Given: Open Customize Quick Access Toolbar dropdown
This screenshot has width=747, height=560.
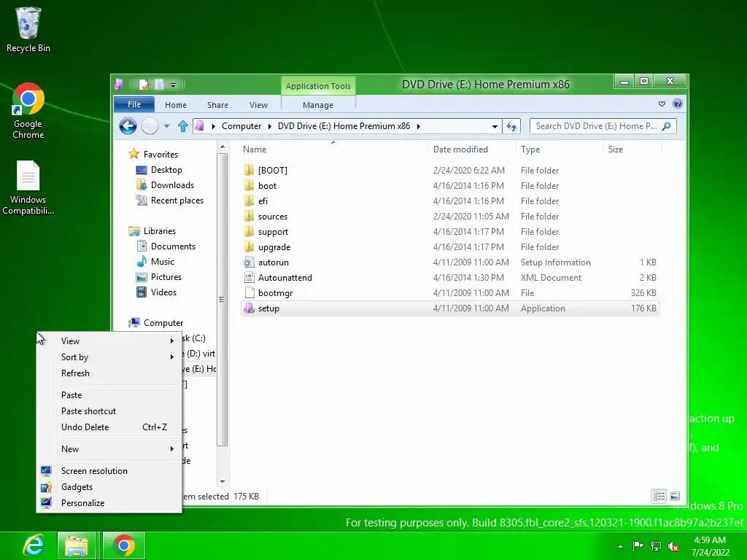Looking at the screenshot, I should (x=173, y=85).
